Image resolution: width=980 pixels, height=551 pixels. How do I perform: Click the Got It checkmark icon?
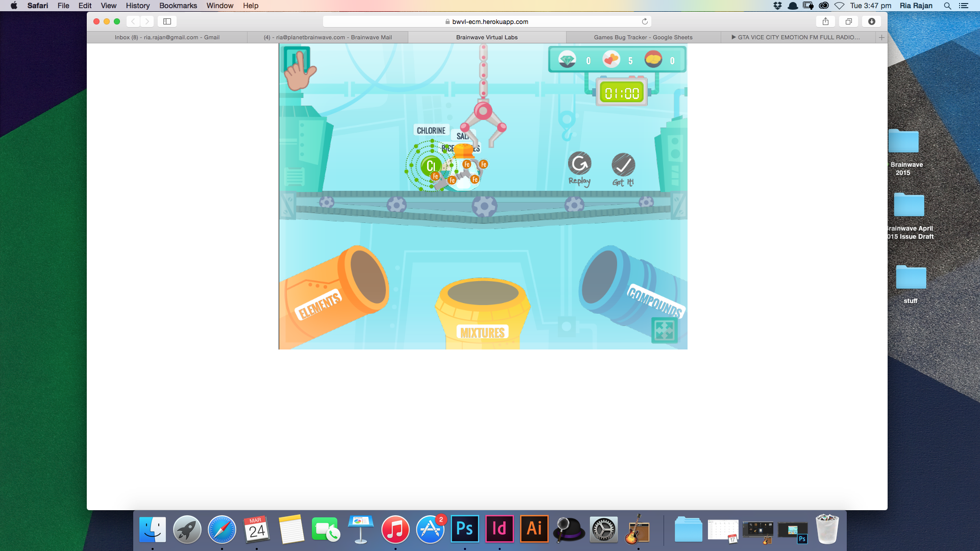(x=623, y=165)
